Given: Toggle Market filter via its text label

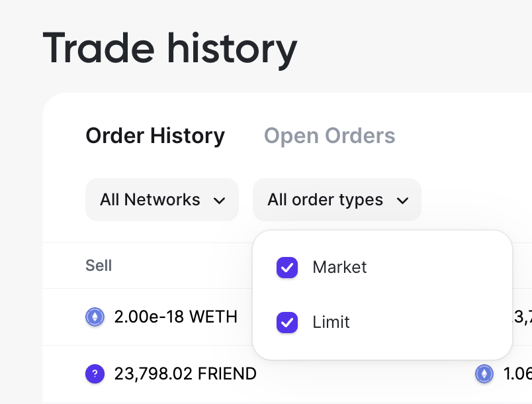Looking at the screenshot, I should pos(339,268).
